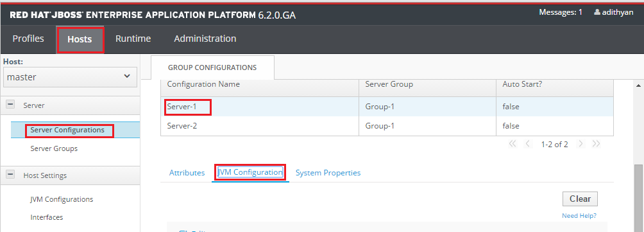Go to previous page of configurations
This screenshot has width=644, height=232.
(x=528, y=144)
